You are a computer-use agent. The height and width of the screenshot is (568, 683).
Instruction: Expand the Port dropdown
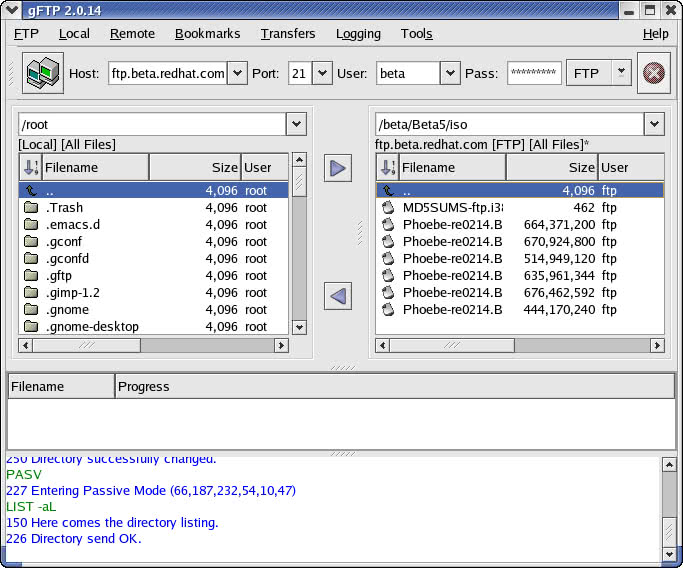(x=322, y=73)
